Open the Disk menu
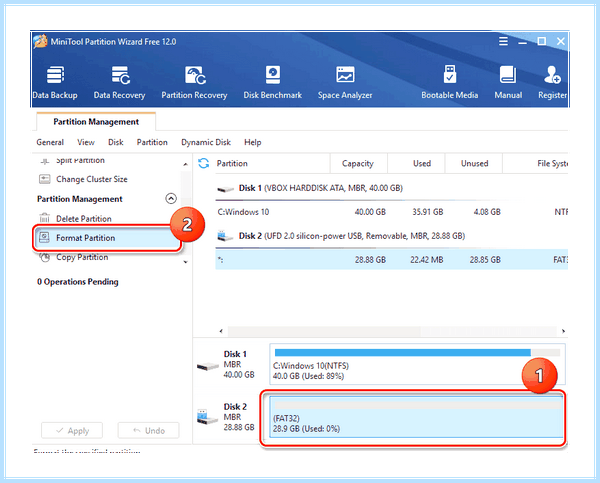Screen dimensions: 600x483 pos(116,142)
